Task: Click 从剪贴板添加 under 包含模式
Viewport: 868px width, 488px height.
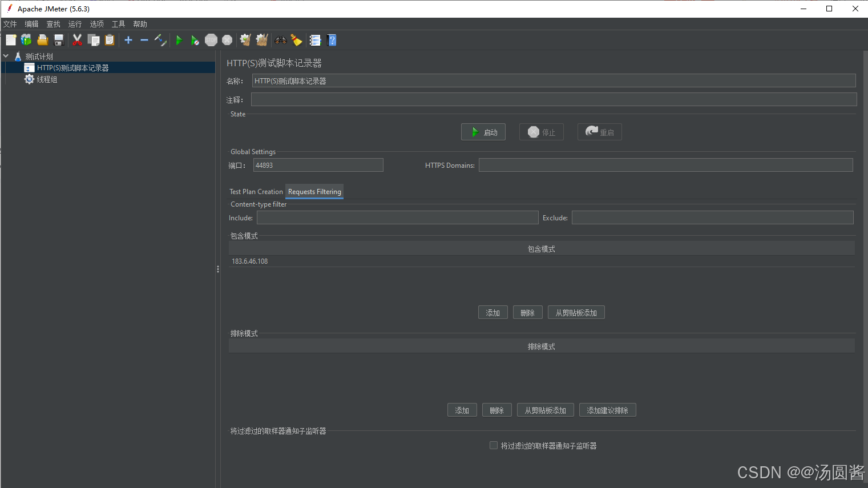Action: [576, 313]
